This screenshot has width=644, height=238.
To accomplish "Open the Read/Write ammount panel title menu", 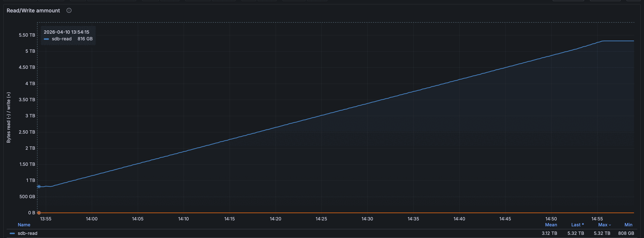I will coord(33,11).
